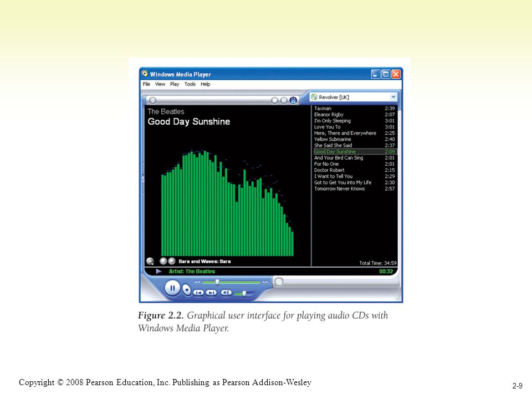Click the disc icon beside Revolver [UK]
532x399 pixels.
(314, 97)
